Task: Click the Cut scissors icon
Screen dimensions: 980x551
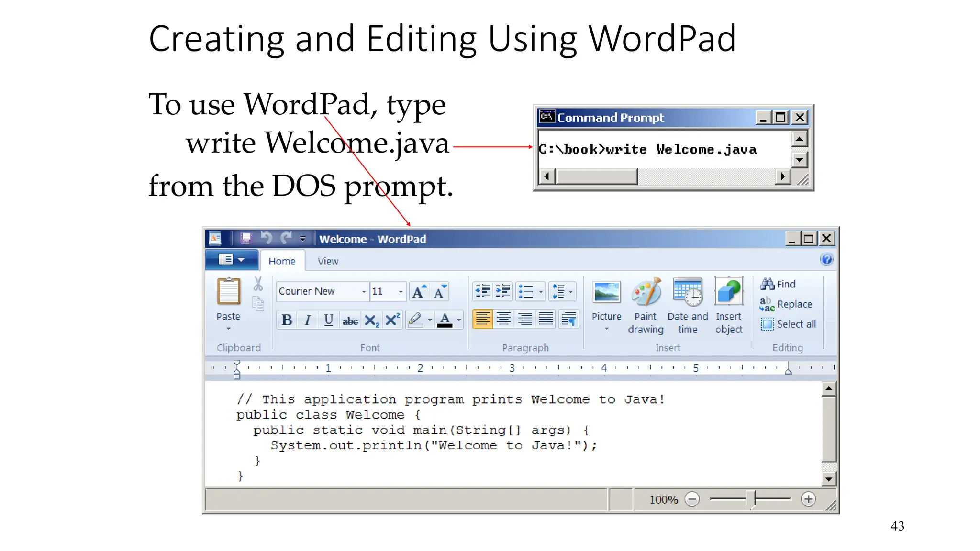Action: 258,284
